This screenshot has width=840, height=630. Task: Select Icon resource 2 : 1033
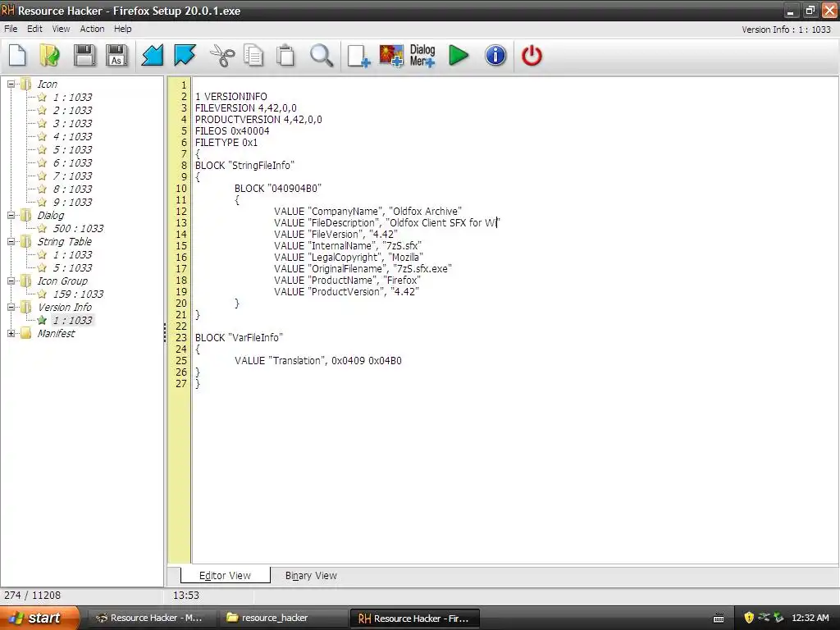(x=72, y=111)
